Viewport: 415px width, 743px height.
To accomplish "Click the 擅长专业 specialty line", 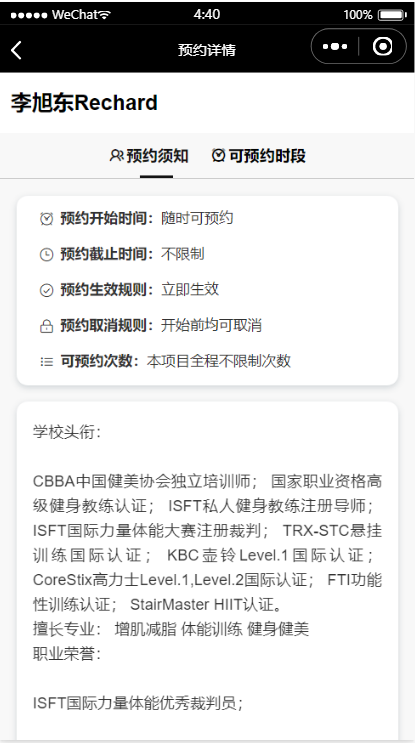I will (171, 629).
